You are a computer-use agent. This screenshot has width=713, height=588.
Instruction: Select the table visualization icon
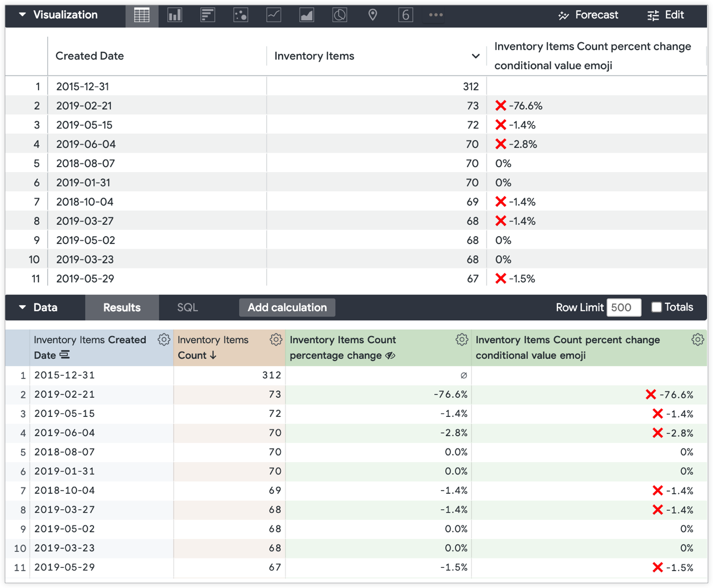(x=142, y=15)
